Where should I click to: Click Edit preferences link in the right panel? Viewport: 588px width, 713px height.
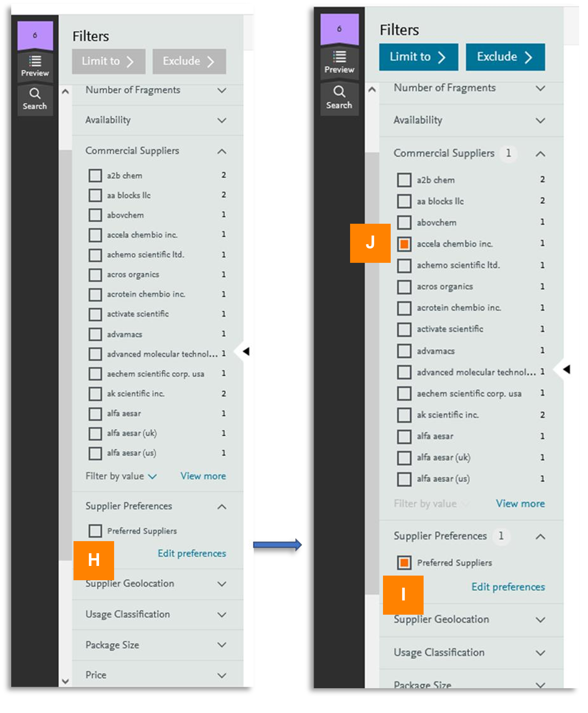pos(508,587)
